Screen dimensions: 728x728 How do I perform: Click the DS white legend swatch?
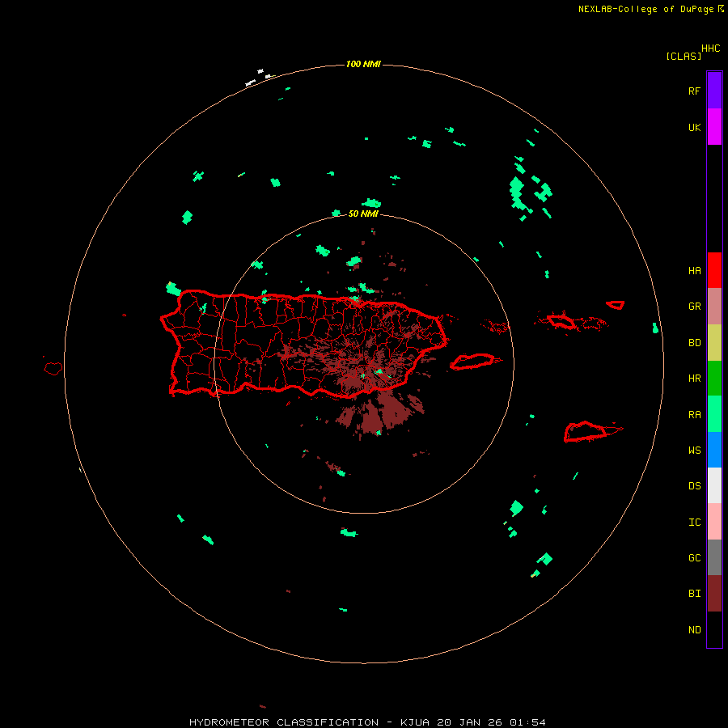click(x=714, y=485)
